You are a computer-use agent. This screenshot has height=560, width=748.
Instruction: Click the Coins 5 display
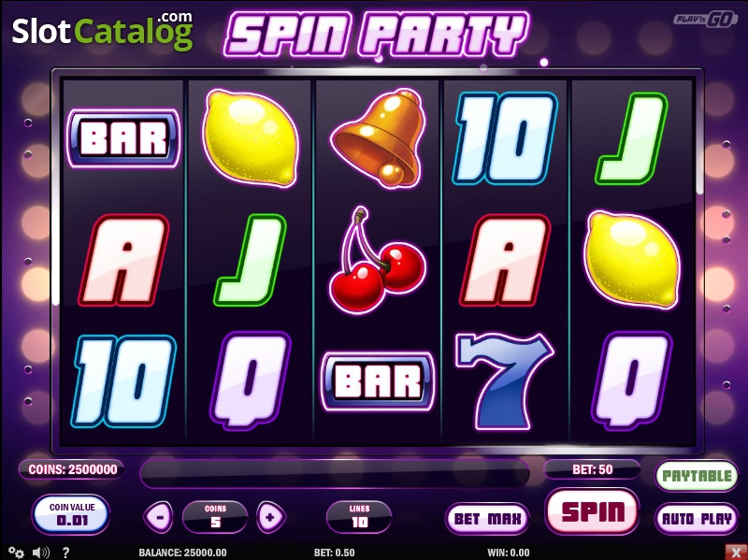click(215, 517)
